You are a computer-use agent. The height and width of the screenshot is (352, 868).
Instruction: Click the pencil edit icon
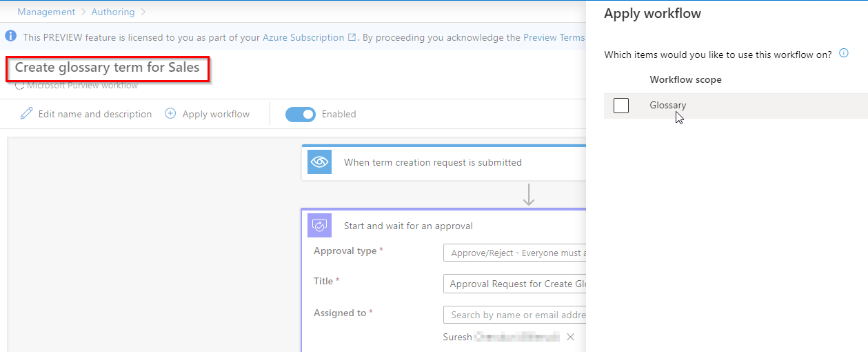(26, 114)
